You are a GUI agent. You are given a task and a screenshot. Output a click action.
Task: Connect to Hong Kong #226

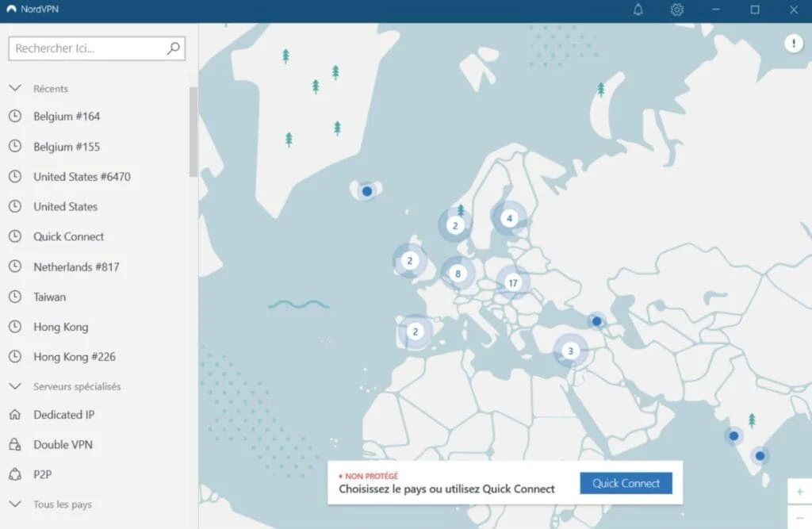click(74, 357)
